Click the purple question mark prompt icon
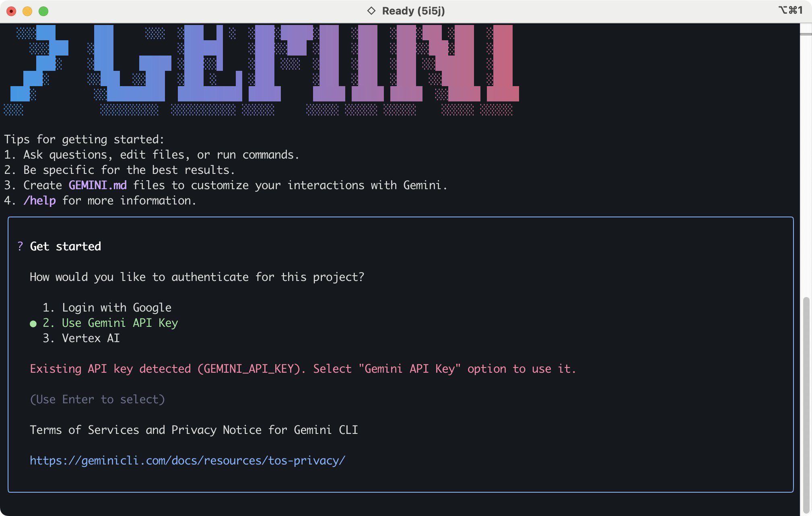This screenshot has width=812, height=516. (20, 246)
